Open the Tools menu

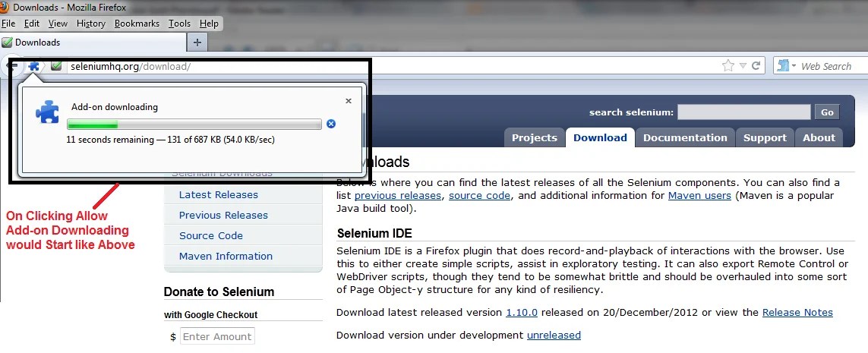coord(179,24)
